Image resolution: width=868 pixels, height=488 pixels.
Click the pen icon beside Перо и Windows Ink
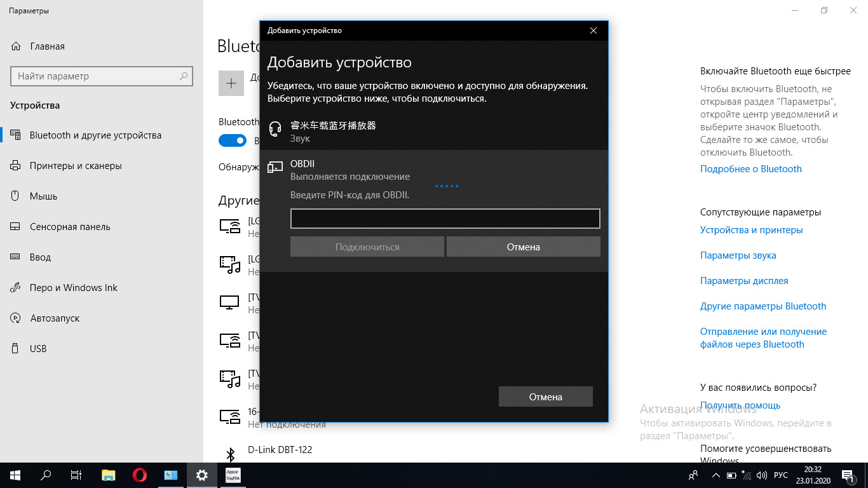[x=17, y=288]
